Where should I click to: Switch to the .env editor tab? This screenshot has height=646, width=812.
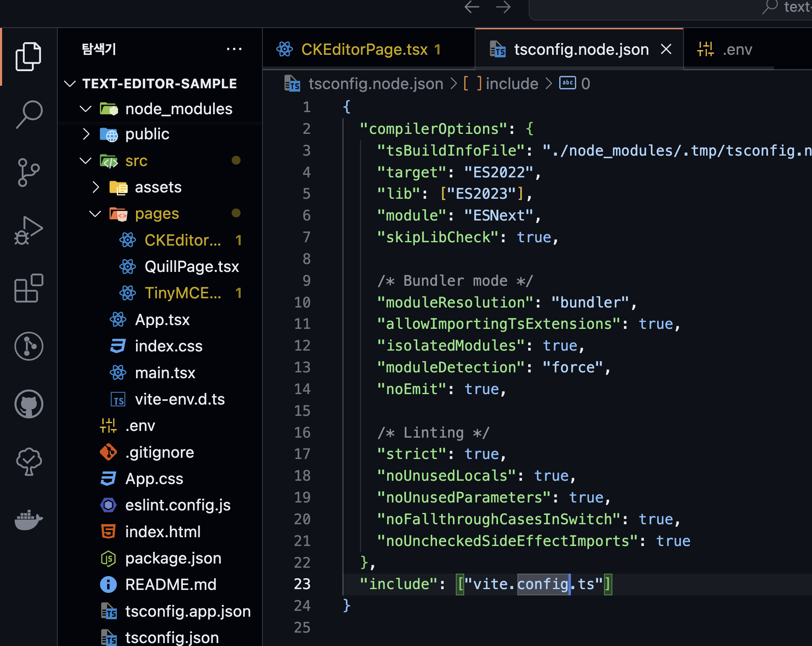click(x=728, y=49)
